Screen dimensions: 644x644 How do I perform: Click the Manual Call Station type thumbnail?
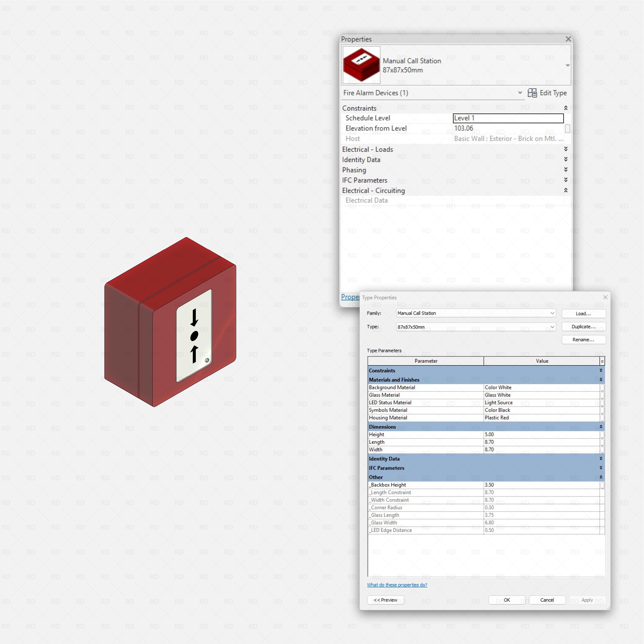(x=361, y=65)
